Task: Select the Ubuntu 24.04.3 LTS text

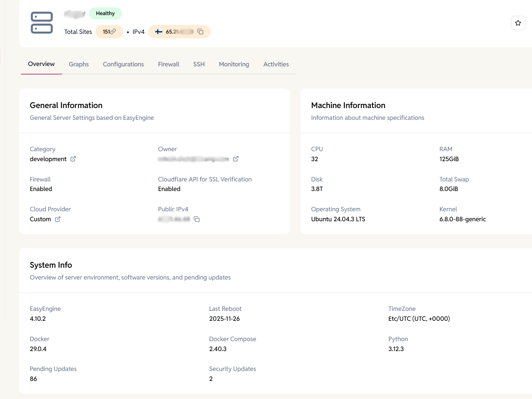Action: tap(338, 219)
